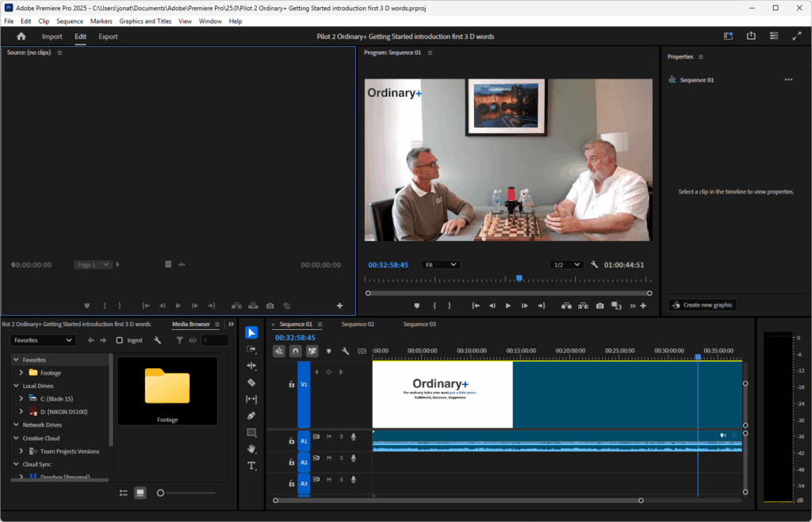Switch to the Import workspace tab
The height and width of the screenshot is (522, 812).
52,36
